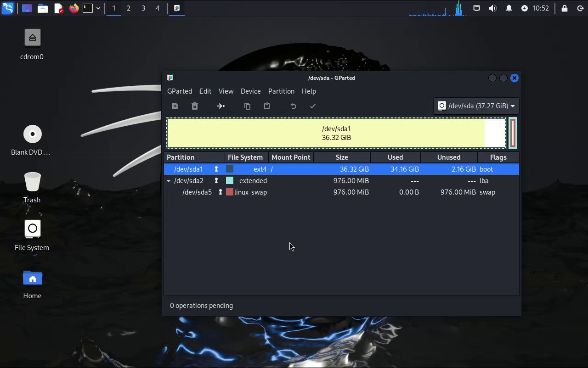Click the Flags column header
Image resolution: width=588 pixels, height=368 pixels.
498,157
